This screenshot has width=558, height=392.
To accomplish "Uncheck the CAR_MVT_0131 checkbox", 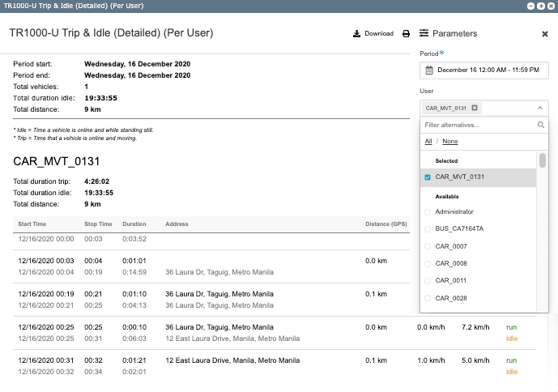I will point(428,177).
